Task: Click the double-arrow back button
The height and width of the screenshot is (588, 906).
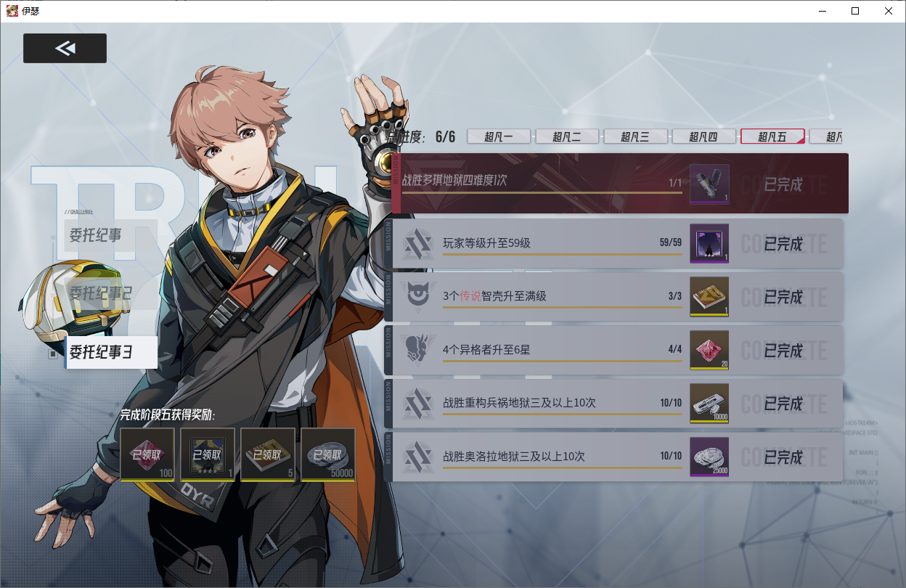Action: 65,48
